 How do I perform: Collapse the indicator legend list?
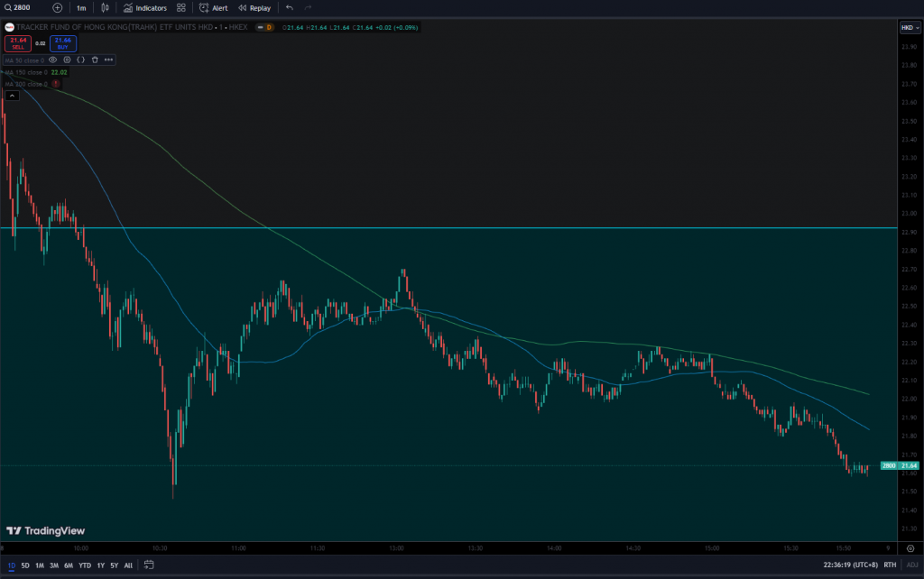[x=13, y=95]
